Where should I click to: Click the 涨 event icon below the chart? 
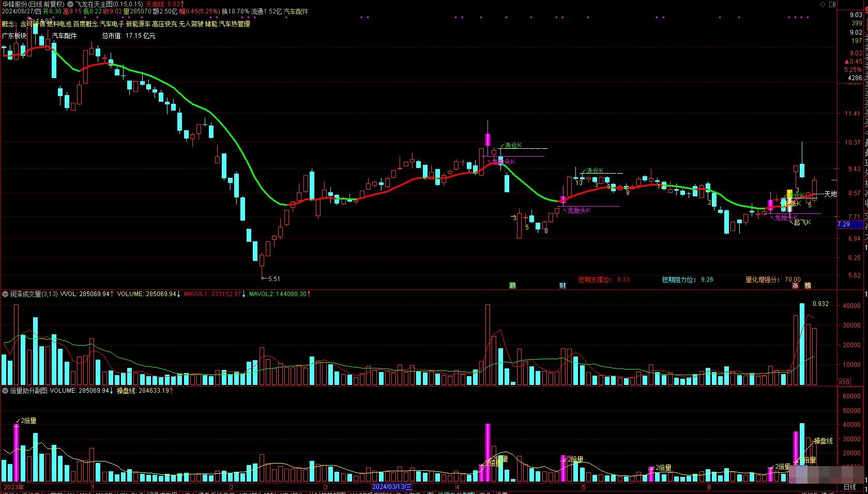[796, 286]
